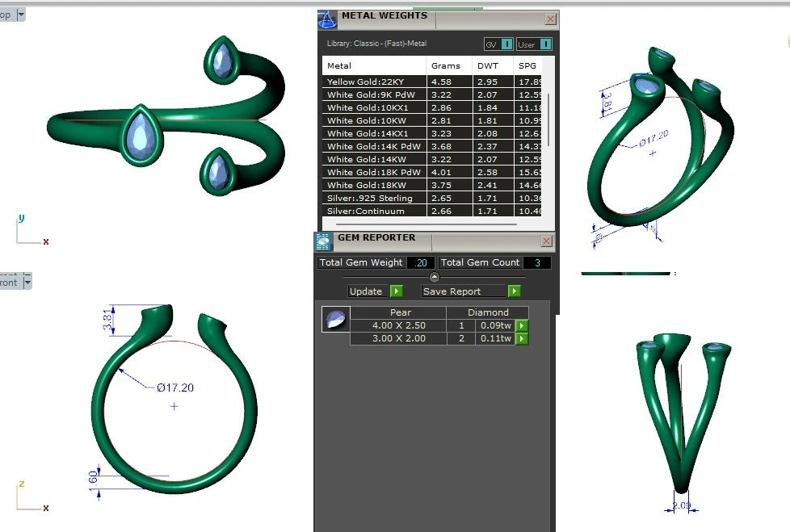Viewport: 790px width, 532px height.
Task: Click the Update button
Action: click(x=366, y=291)
